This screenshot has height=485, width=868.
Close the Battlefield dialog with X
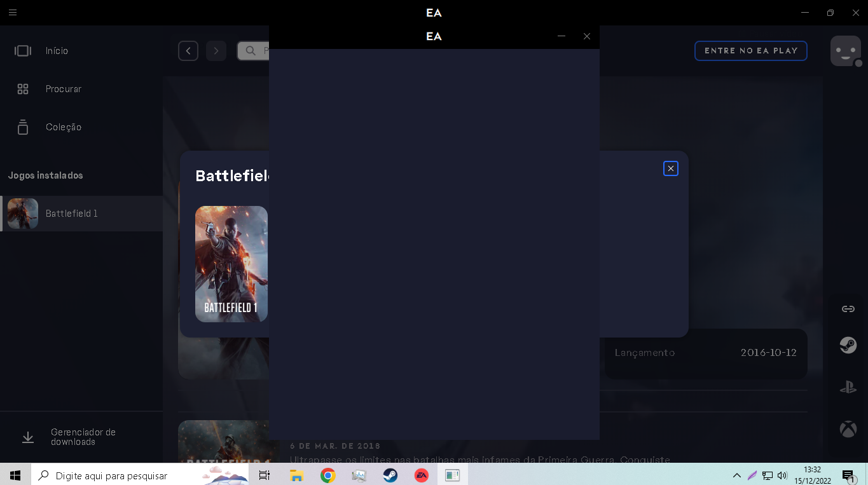[x=671, y=168]
